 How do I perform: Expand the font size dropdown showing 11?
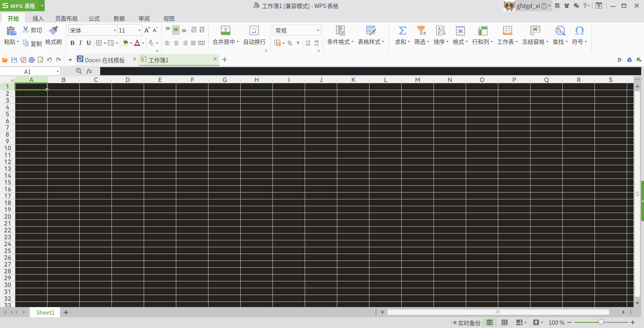tap(139, 31)
